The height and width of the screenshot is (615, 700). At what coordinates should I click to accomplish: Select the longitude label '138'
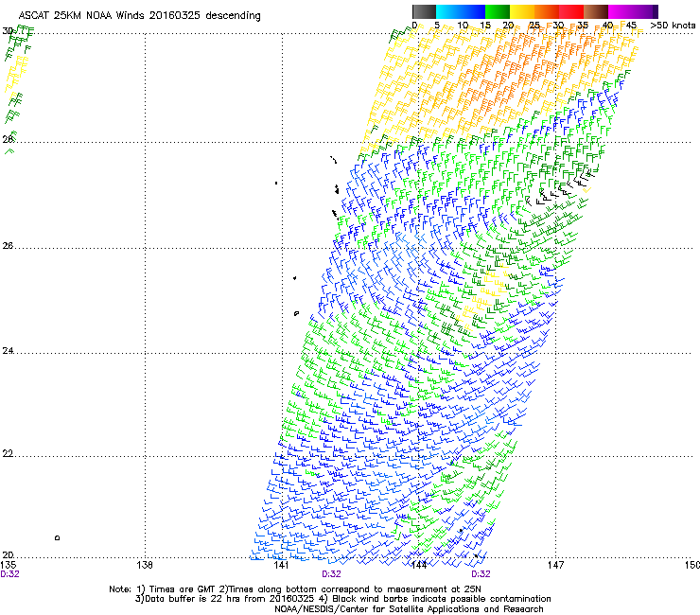[145, 565]
